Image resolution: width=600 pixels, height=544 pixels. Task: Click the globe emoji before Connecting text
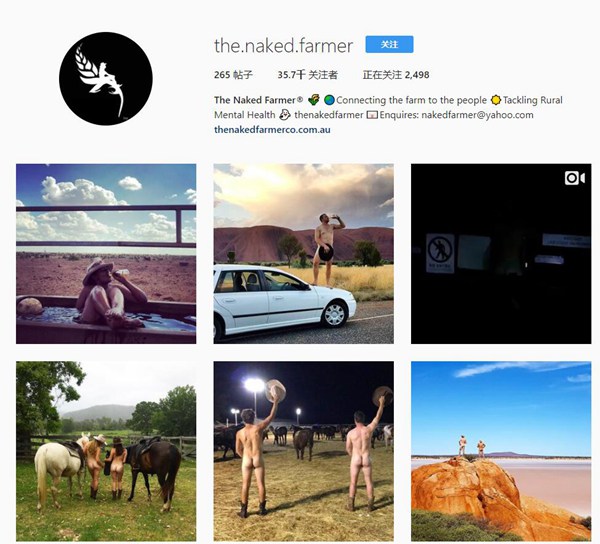(329, 100)
